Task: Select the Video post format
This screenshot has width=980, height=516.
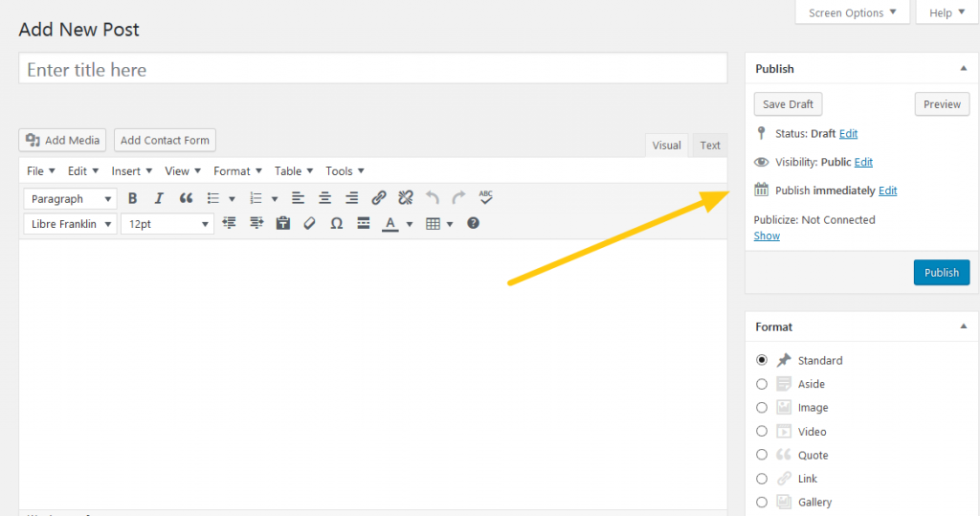Action: pyautogui.click(x=761, y=432)
